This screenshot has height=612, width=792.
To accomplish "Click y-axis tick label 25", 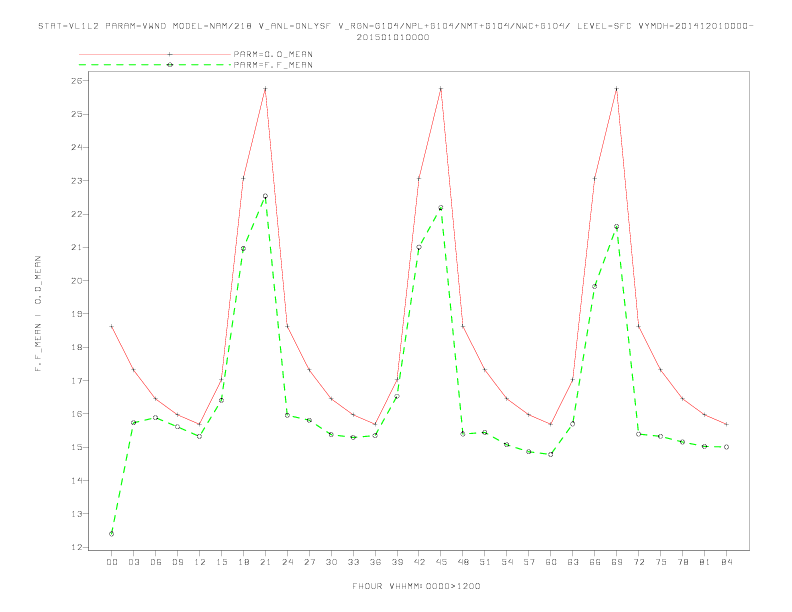I will [77, 114].
